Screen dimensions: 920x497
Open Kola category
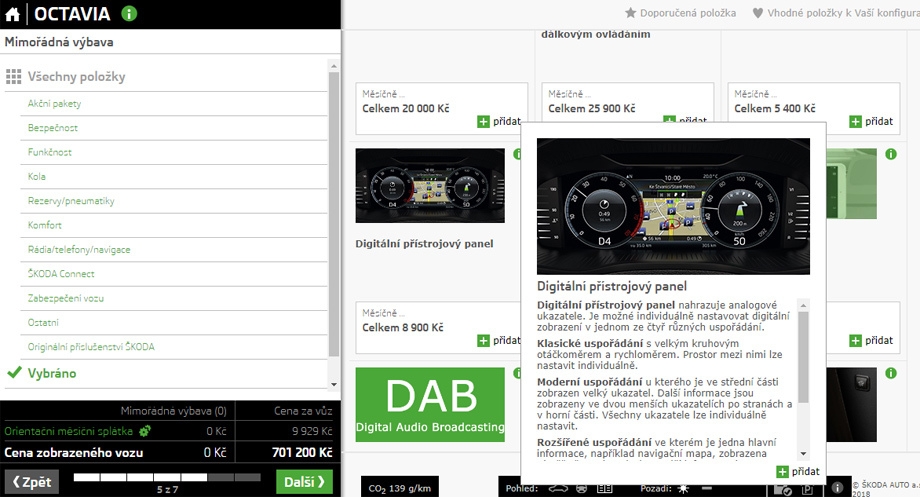pos(36,176)
